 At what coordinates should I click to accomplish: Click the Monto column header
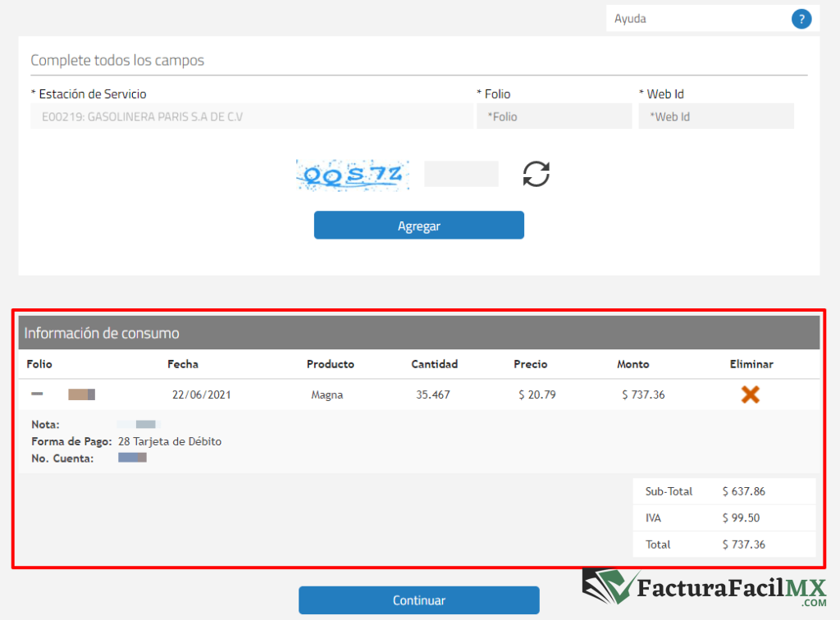point(632,364)
